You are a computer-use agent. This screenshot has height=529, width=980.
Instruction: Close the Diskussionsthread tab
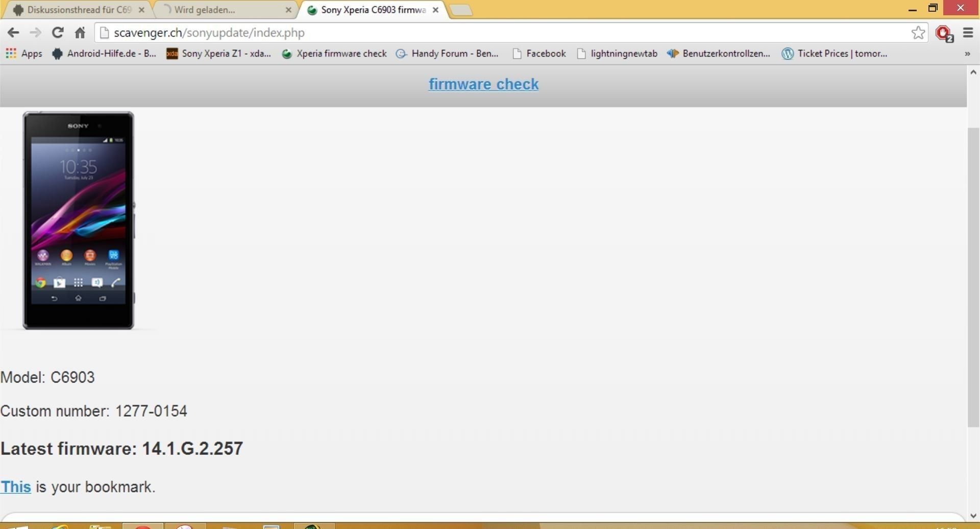tap(141, 10)
